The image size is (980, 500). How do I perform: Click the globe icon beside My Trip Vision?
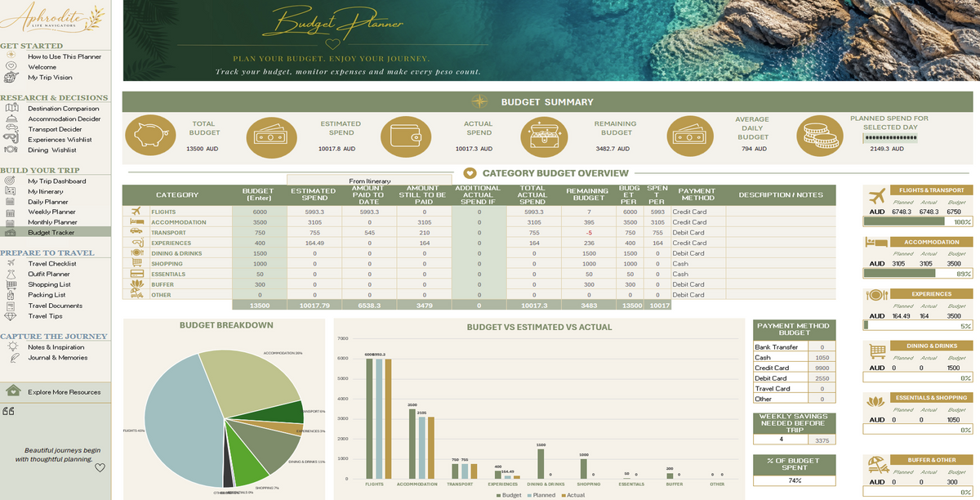coord(11,78)
